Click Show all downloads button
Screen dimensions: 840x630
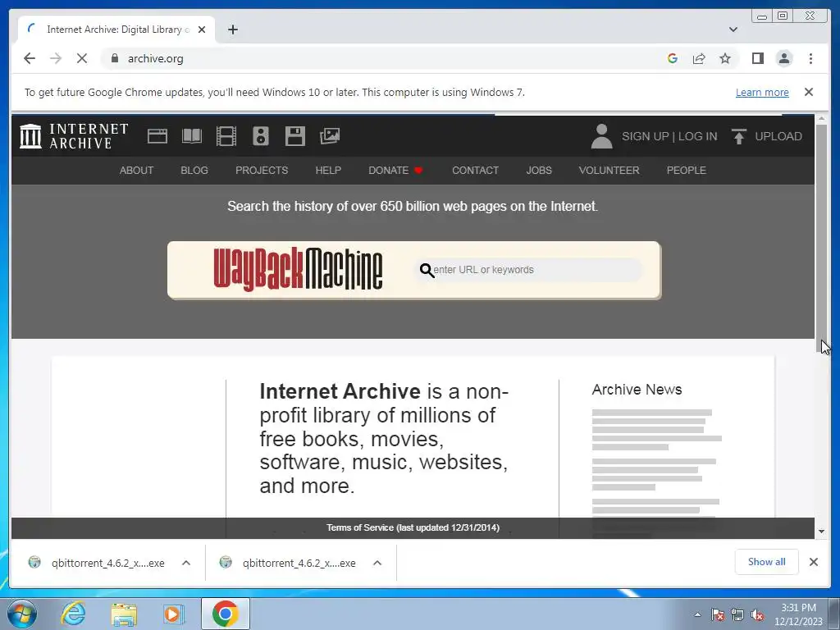(767, 561)
